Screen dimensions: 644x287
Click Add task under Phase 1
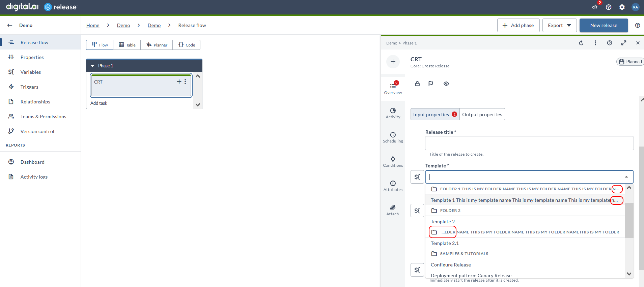pos(99,103)
